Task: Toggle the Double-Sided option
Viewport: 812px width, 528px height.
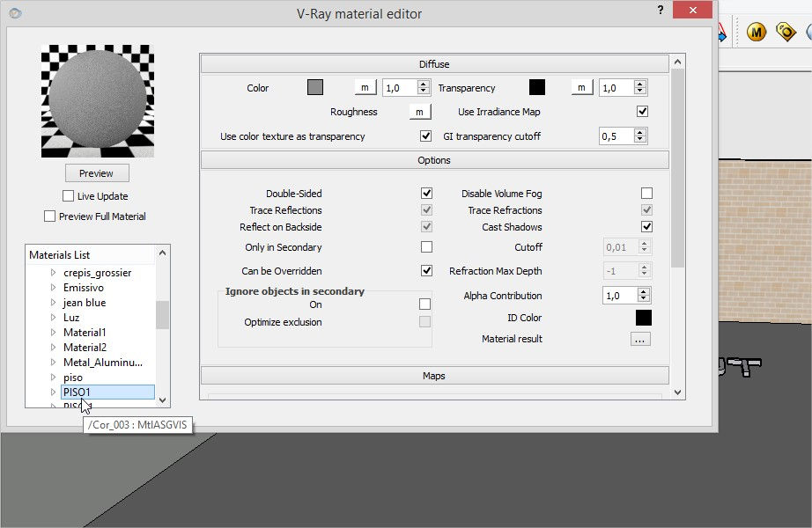Action: tap(426, 193)
